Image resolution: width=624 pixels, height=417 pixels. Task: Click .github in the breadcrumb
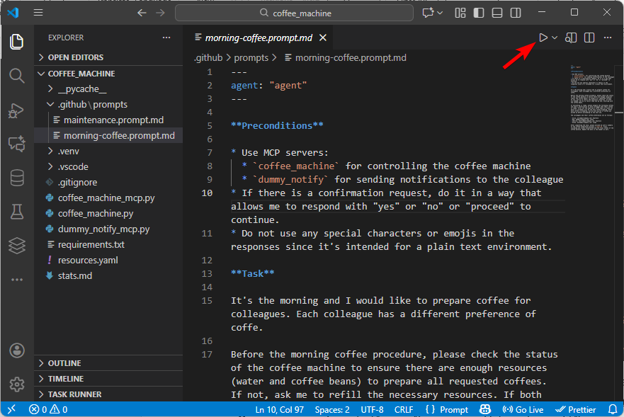click(208, 58)
